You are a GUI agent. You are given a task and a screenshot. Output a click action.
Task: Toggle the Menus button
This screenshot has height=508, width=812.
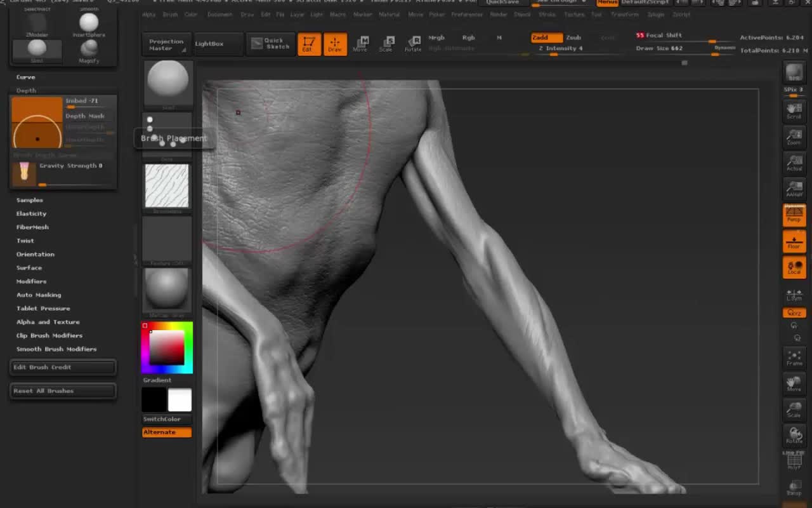[607, 3]
